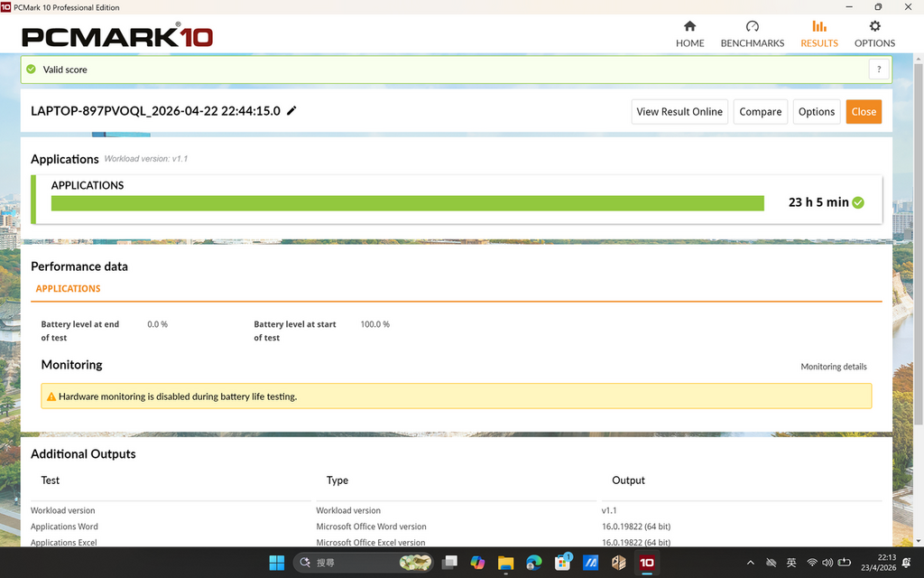This screenshot has height=578, width=924.
Task: Go to the HOME section
Action: tap(689, 34)
